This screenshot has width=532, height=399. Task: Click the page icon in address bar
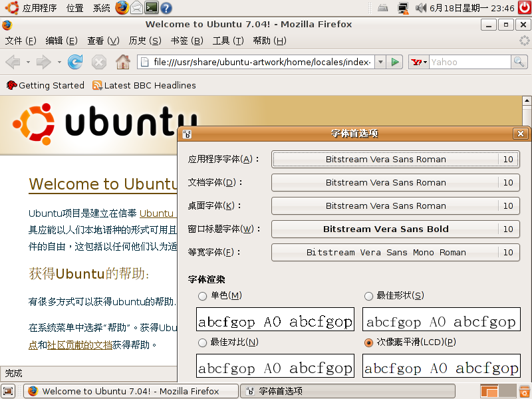(x=145, y=62)
